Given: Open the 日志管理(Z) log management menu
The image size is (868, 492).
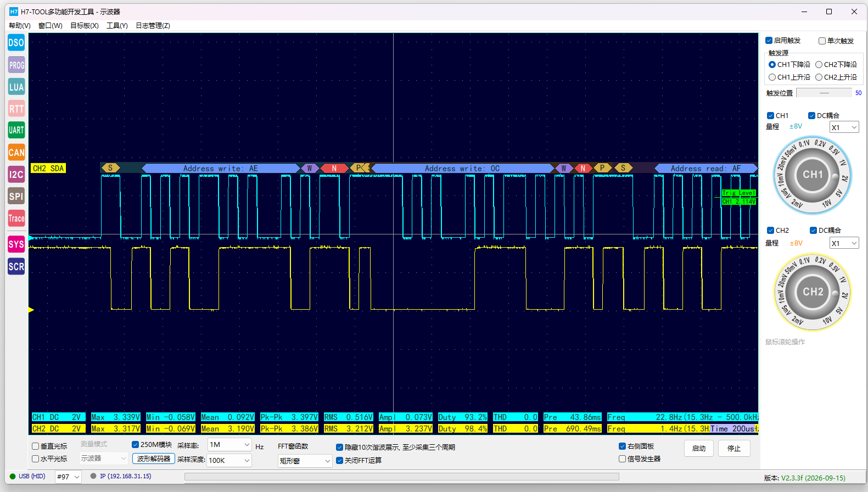Looking at the screenshot, I should [153, 26].
